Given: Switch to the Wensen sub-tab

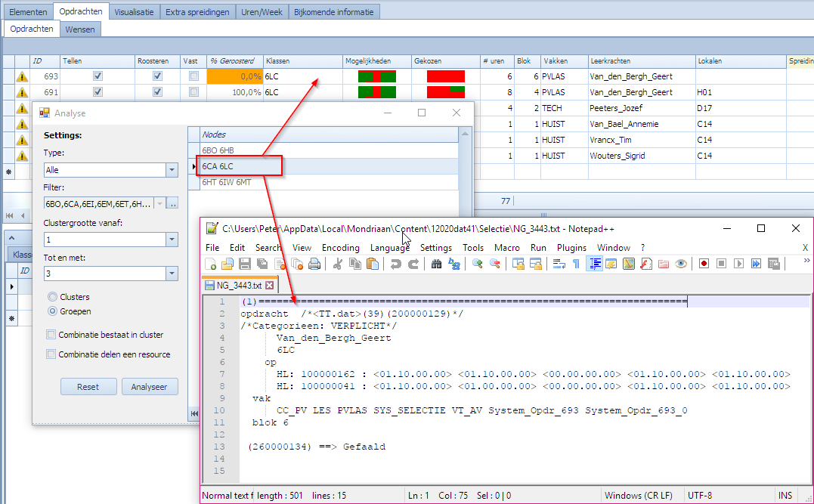Looking at the screenshot, I should point(80,29).
